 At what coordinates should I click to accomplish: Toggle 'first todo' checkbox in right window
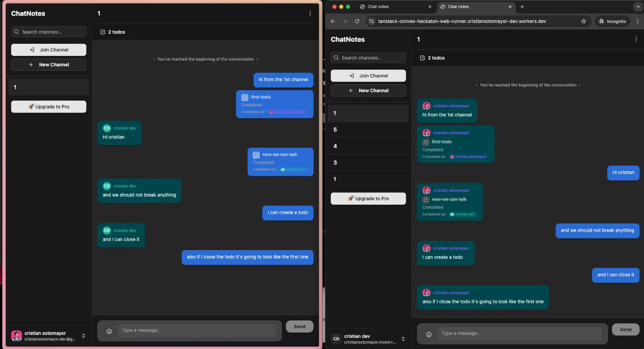426,142
